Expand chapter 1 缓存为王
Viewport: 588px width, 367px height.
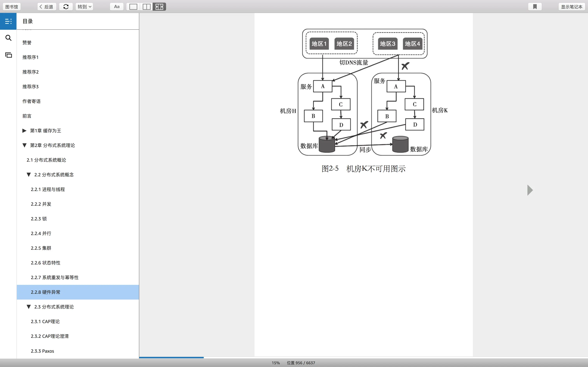pos(24,130)
